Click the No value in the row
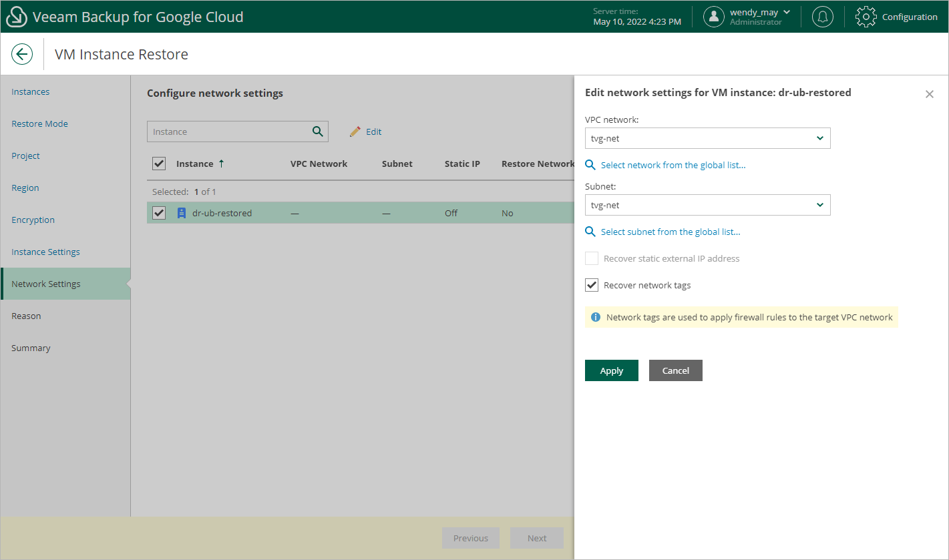The height and width of the screenshot is (560, 949). point(508,213)
